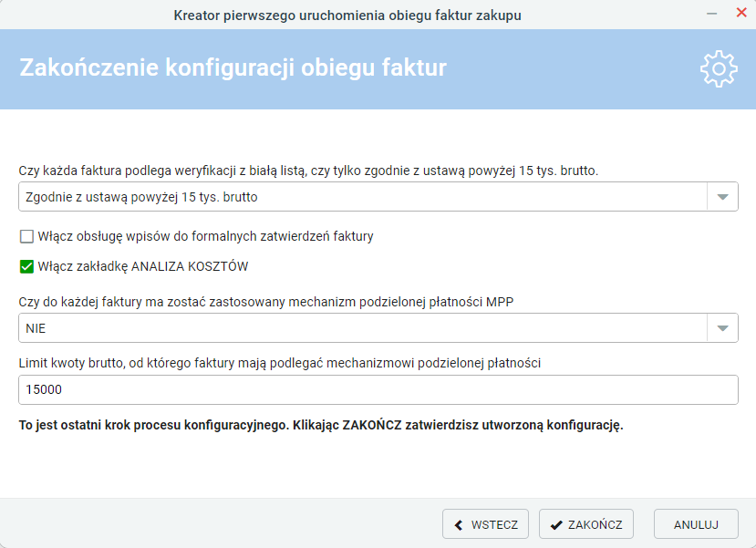Select the 'Zgodnie z ustawą powyżej 15 tys. brutto' combo box
Screen dimensions: 756x548
[378, 197]
